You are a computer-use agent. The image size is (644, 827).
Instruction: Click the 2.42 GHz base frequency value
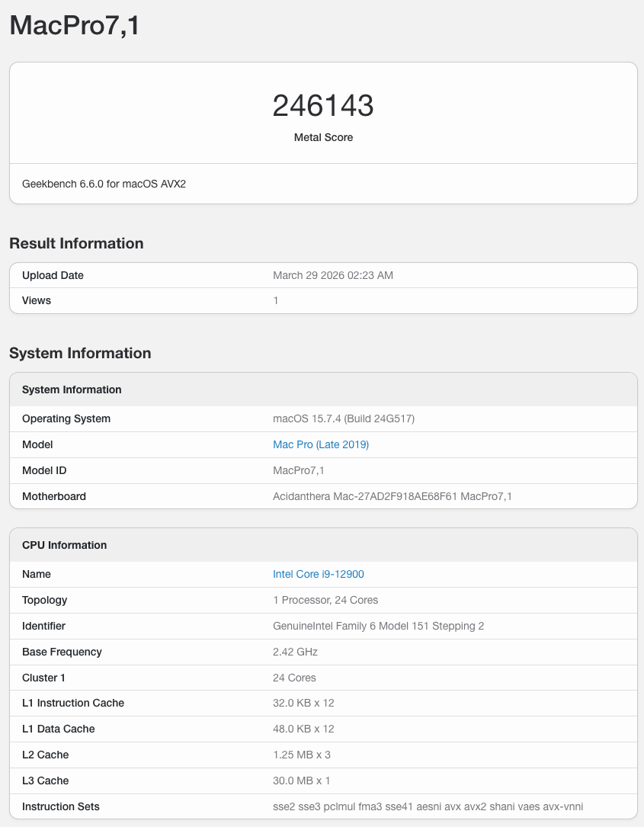pyautogui.click(x=295, y=652)
